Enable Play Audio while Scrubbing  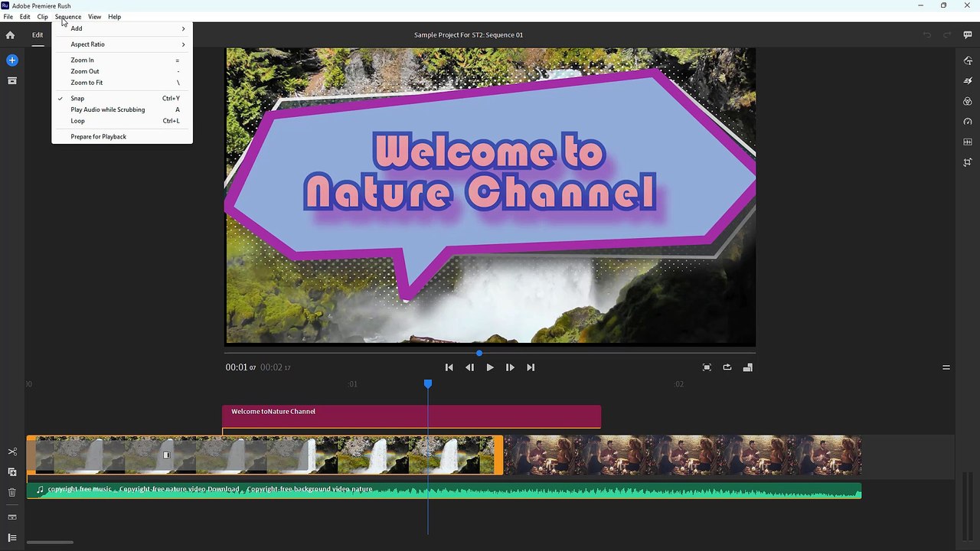[x=122, y=109]
